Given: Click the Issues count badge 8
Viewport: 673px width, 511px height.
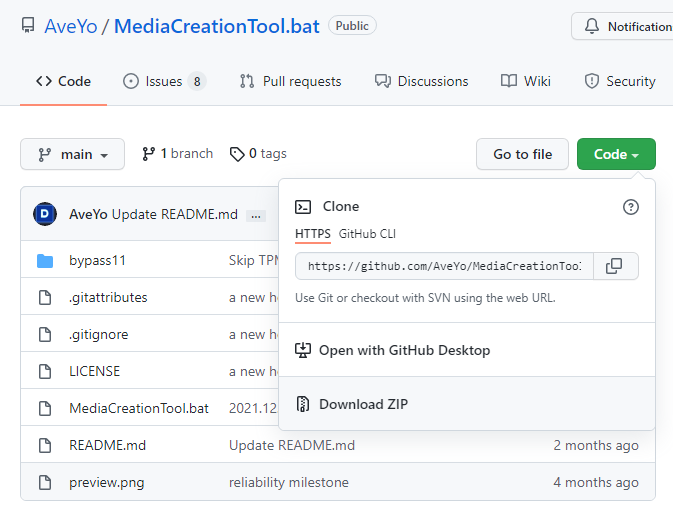Looking at the screenshot, I should tap(197, 81).
